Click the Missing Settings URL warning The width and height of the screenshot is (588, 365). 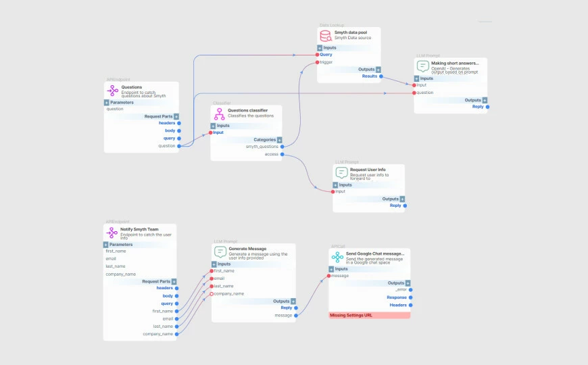click(x=370, y=316)
